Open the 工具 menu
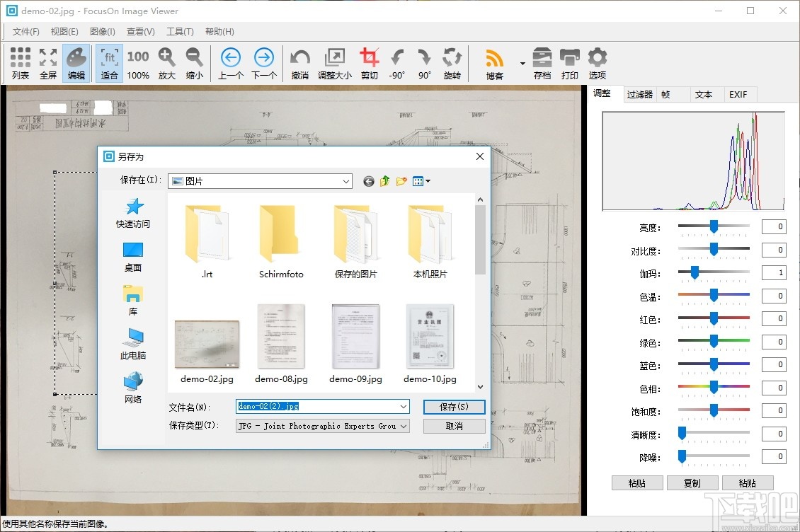The width and height of the screenshot is (800, 532). click(x=179, y=31)
